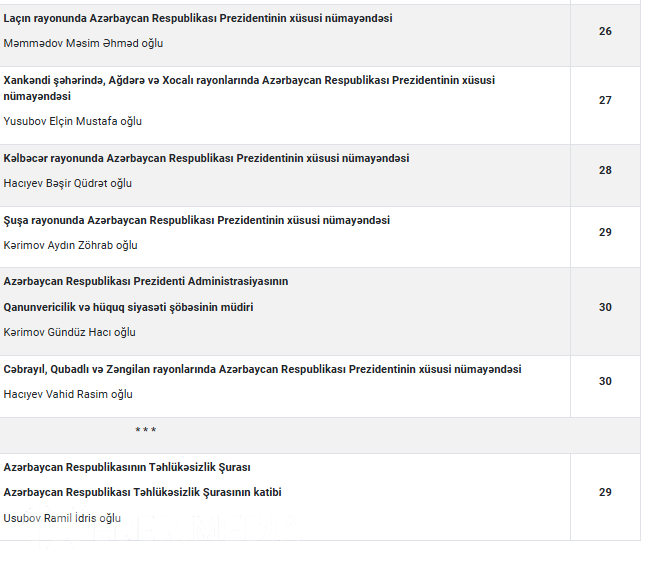Click Qanunvericilik və hüquq siyasəti şöbəsinin müdiri
This screenshot has height=570, width=652.
pos(128,308)
